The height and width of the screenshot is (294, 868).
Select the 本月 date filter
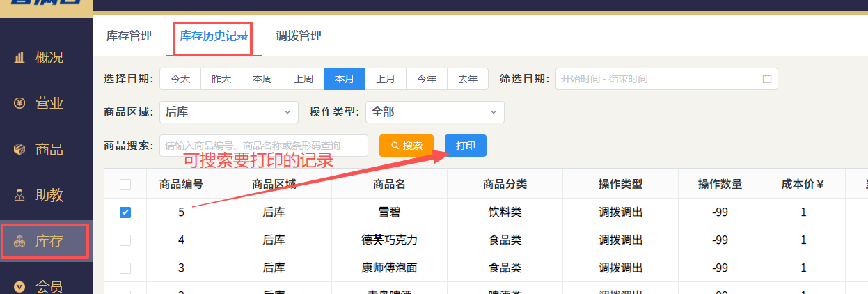345,79
